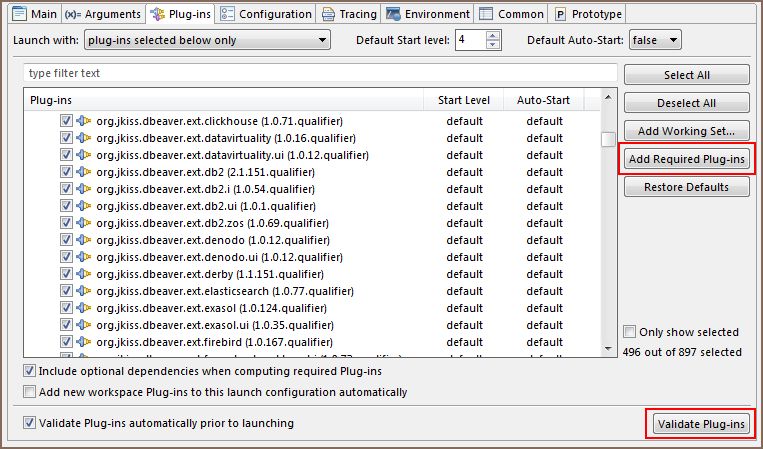This screenshot has height=449, width=763.
Task: Uncheck org.jkiss.dbeaver.ext.firebird plug-in checkbox
Action: point(66,342)
